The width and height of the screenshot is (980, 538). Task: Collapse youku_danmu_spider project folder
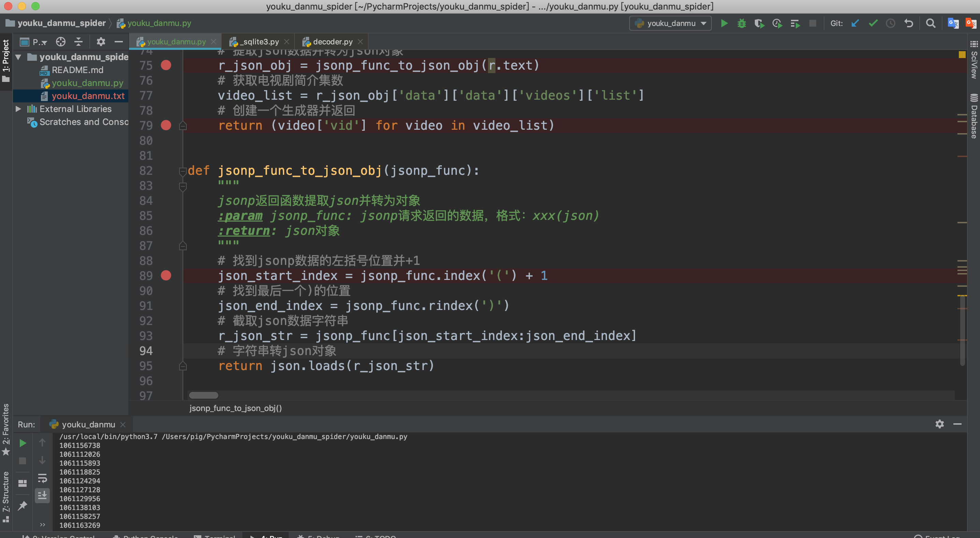18,57
